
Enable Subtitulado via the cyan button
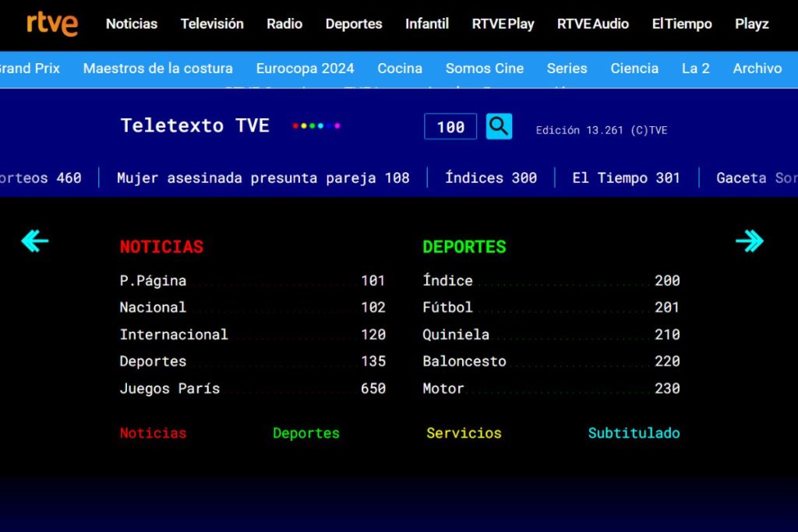634,433
